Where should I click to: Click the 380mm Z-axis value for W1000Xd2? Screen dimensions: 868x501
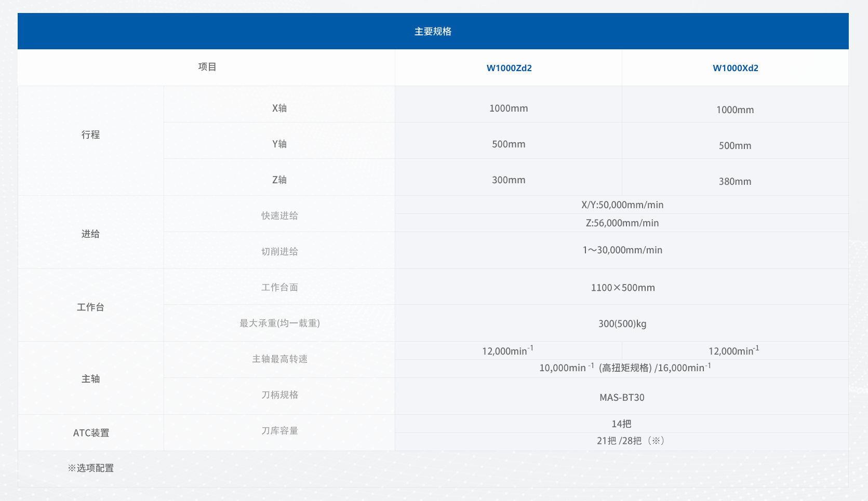click(x=735, y=182)
